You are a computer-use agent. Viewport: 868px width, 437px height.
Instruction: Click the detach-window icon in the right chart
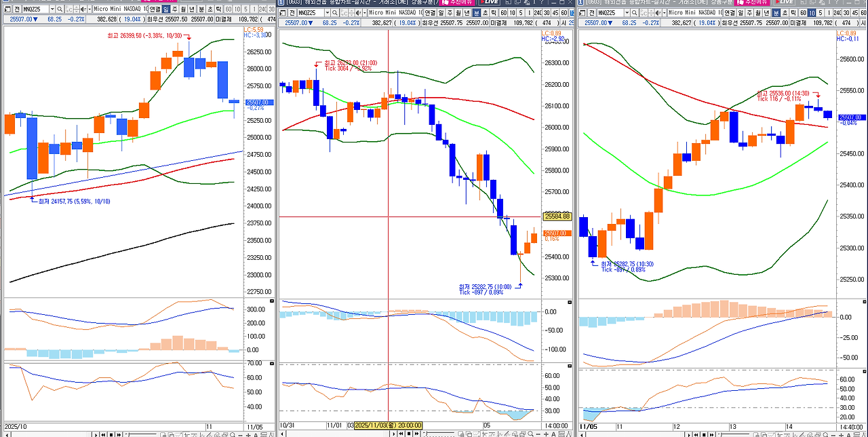tap(581, 13)
